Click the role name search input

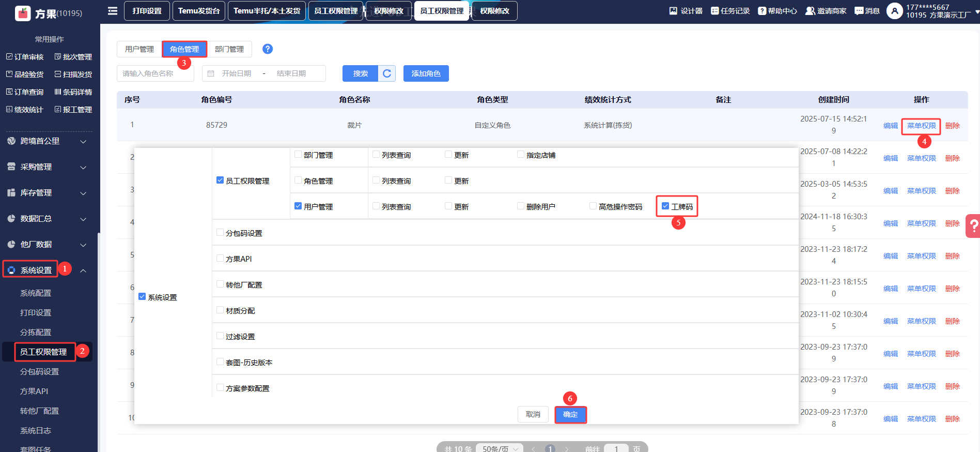[x=155, y=73]
